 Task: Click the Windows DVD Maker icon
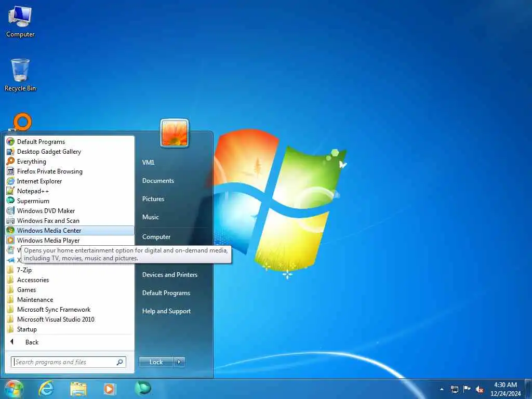10,210
